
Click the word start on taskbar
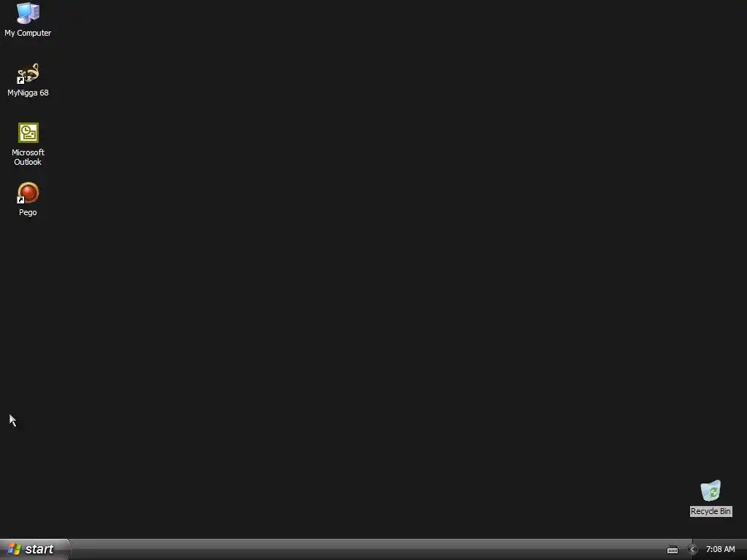39,549
